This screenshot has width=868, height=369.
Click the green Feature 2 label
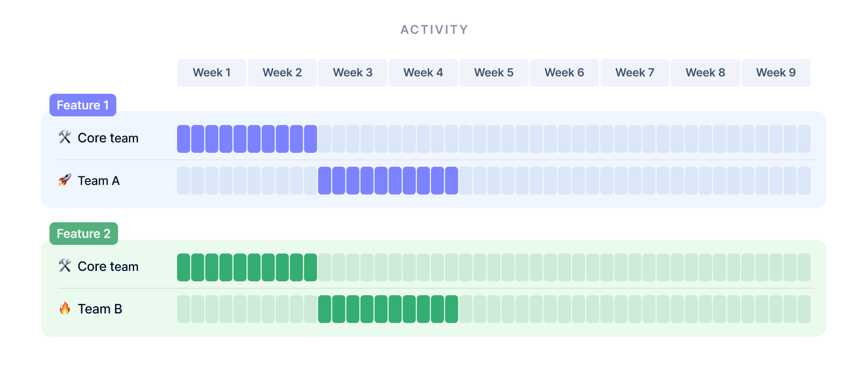pyautogui.click(x=83, y=234)
